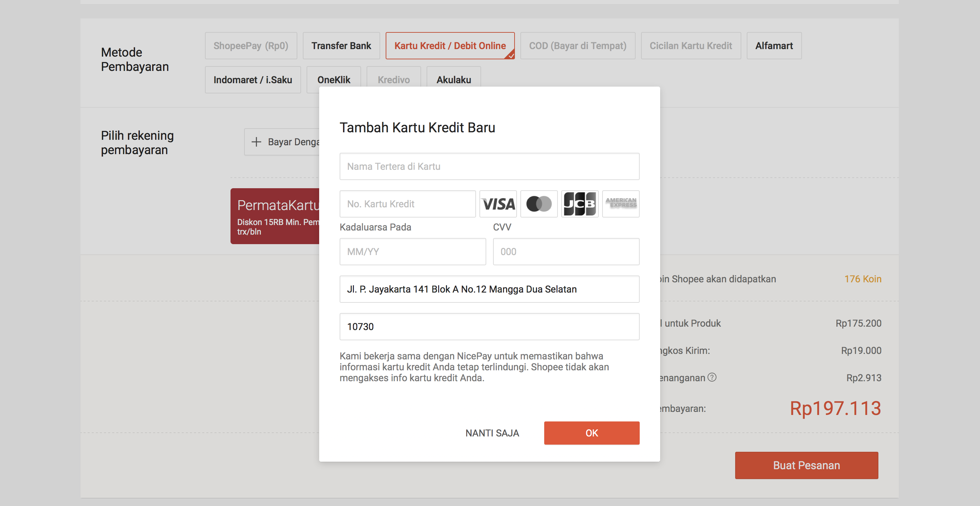
Task: Click the postal code field showing 10730
Action: pyautogui.click(x=489, y=326)
